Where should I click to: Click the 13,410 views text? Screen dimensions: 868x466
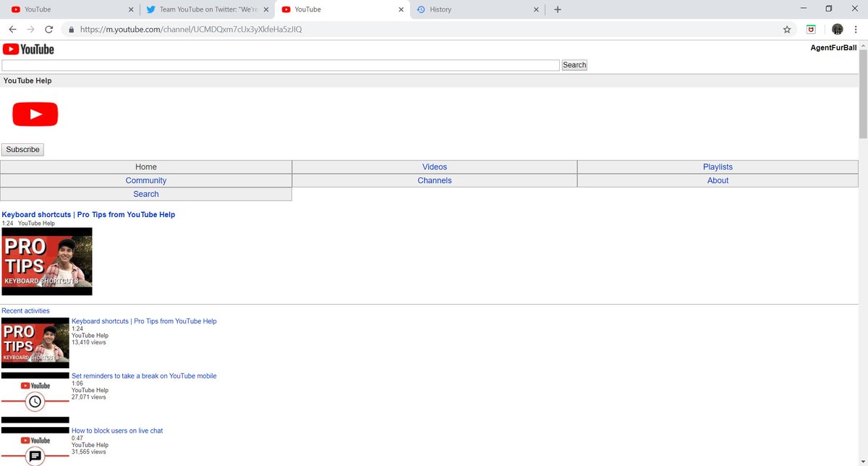coord(88,342)
